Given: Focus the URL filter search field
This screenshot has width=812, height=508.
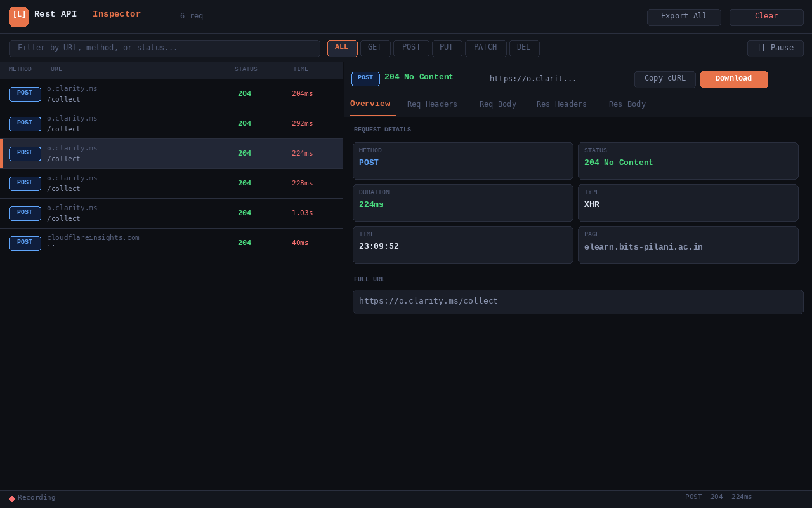Looking at the screenshot, I should coord(164,48).
